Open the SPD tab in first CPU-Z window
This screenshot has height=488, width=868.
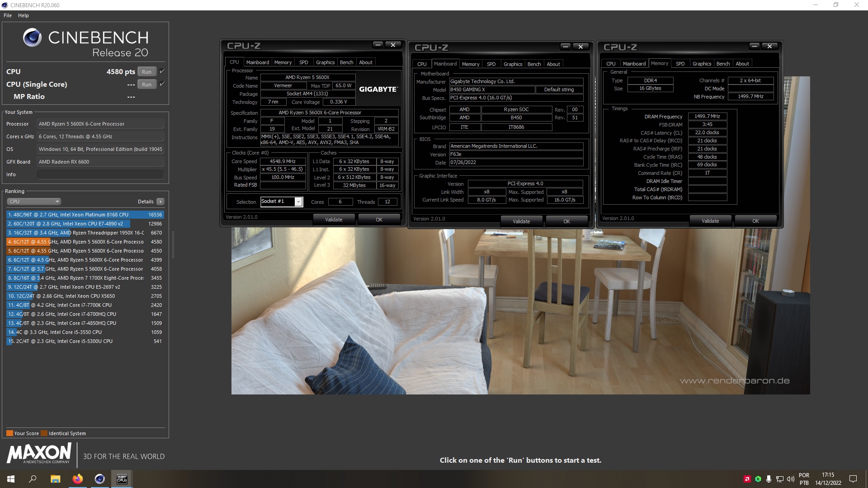[303, 62]
